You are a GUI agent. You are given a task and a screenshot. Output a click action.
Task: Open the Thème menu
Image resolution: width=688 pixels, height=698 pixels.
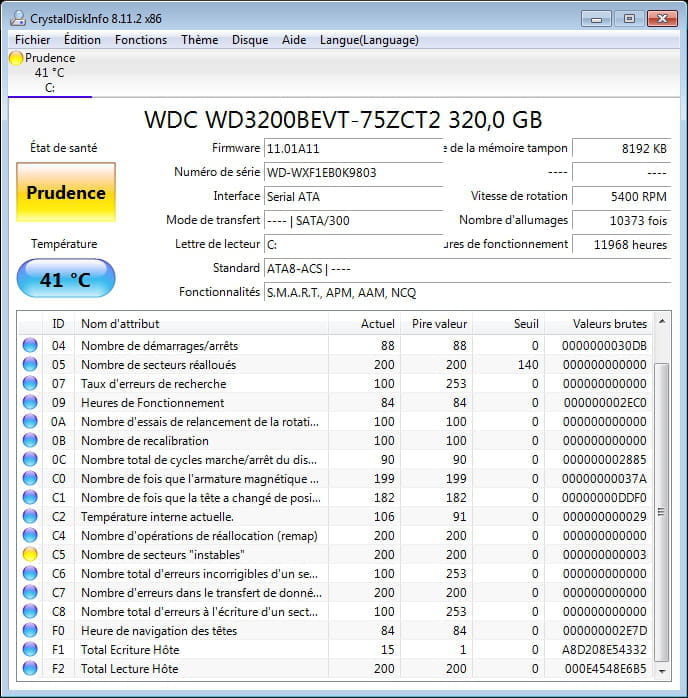(x=199, y=40)
